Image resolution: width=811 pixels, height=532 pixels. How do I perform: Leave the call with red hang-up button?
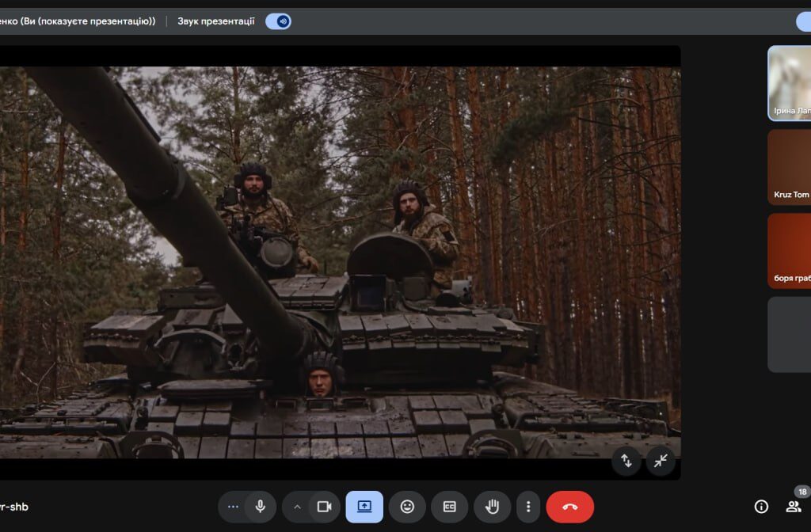click(569, 507)
